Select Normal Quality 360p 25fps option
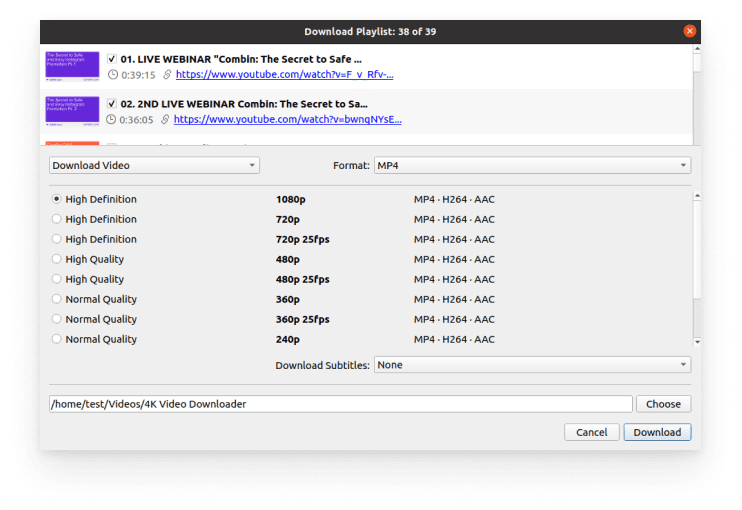 [56, 319]
